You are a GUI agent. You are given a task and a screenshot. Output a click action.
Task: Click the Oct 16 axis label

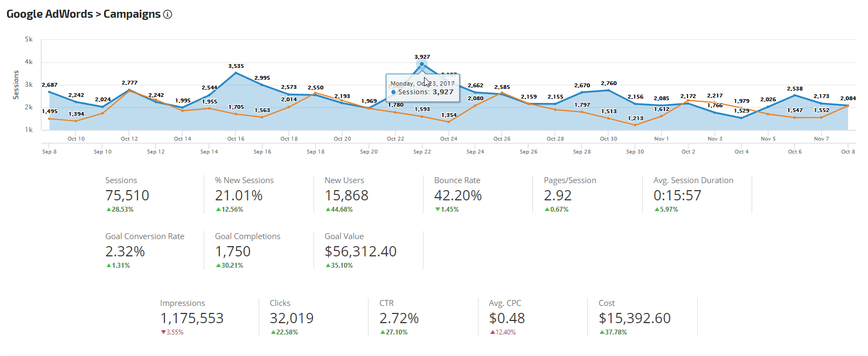click(x=235, y=139)
